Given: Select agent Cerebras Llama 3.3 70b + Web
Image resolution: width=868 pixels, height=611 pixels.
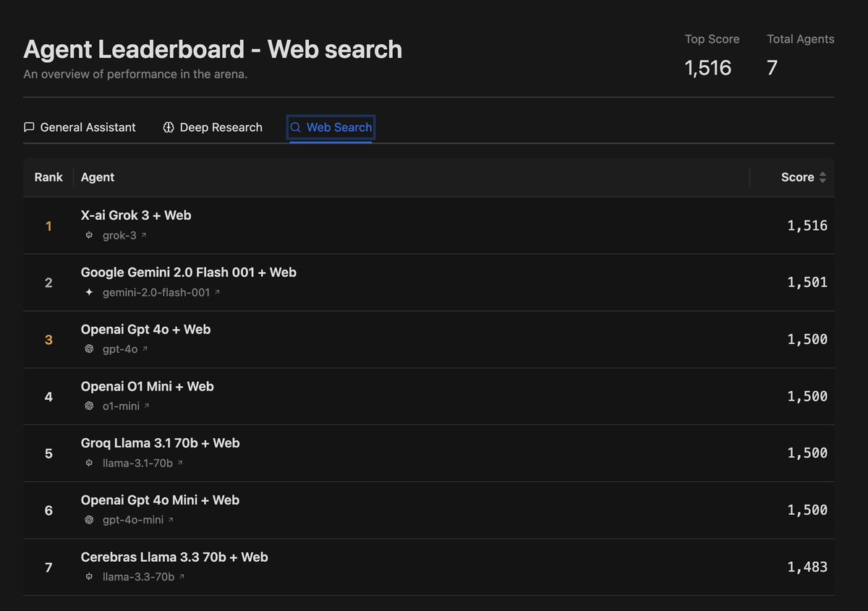Looking at the screenshot, I should [x=174, y=557].
